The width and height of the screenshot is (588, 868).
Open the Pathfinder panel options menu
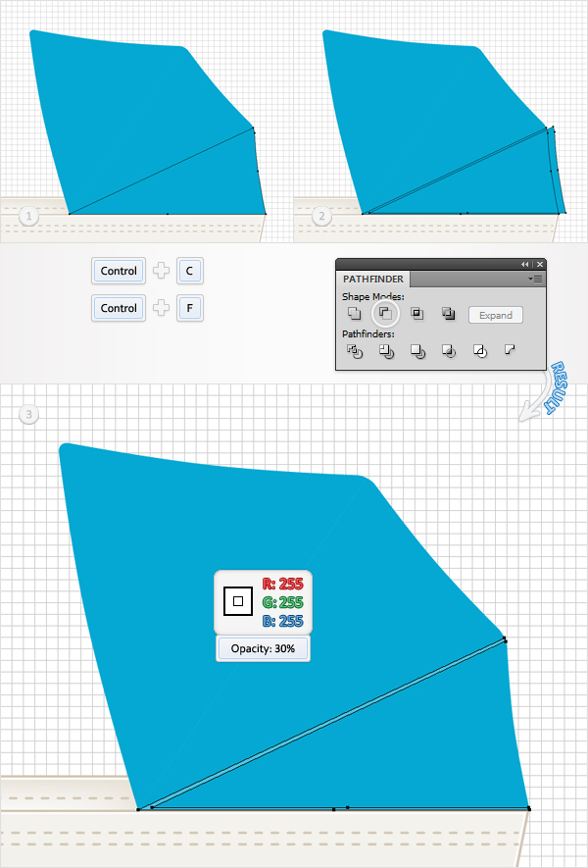(x=536, y=279)
